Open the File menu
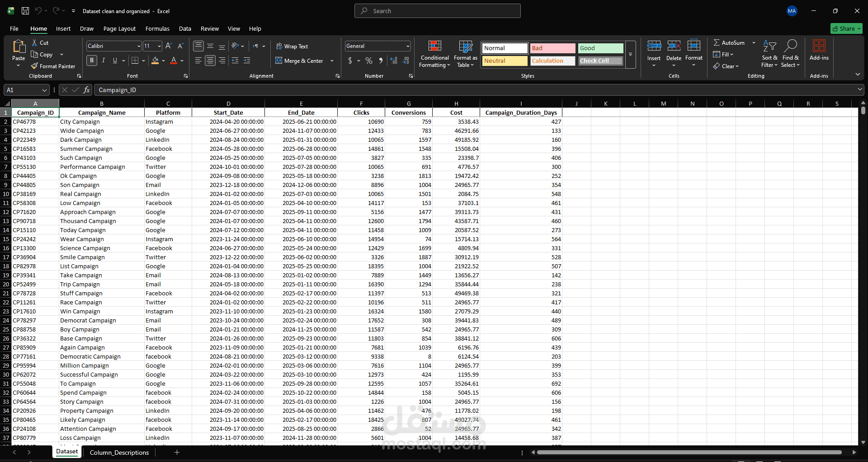Image resolution: width=868 pixels, height=462 pixels. [14, 28]
